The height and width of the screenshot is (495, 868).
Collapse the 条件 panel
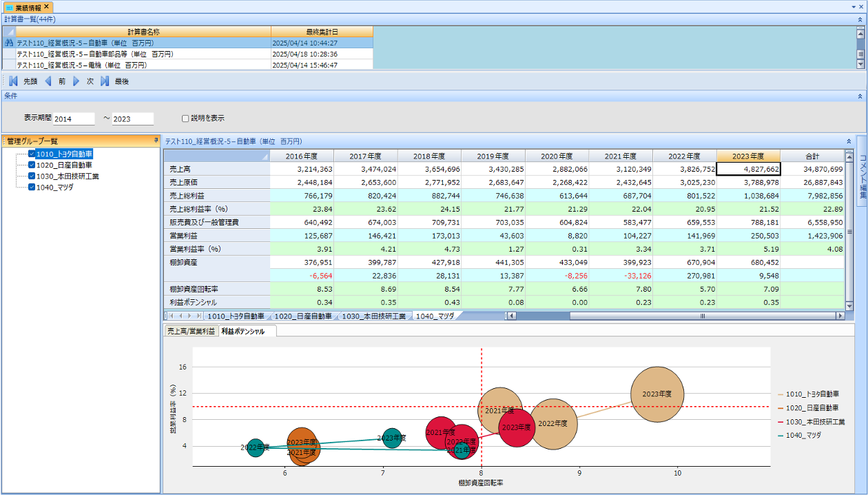(x=860, y=96)
